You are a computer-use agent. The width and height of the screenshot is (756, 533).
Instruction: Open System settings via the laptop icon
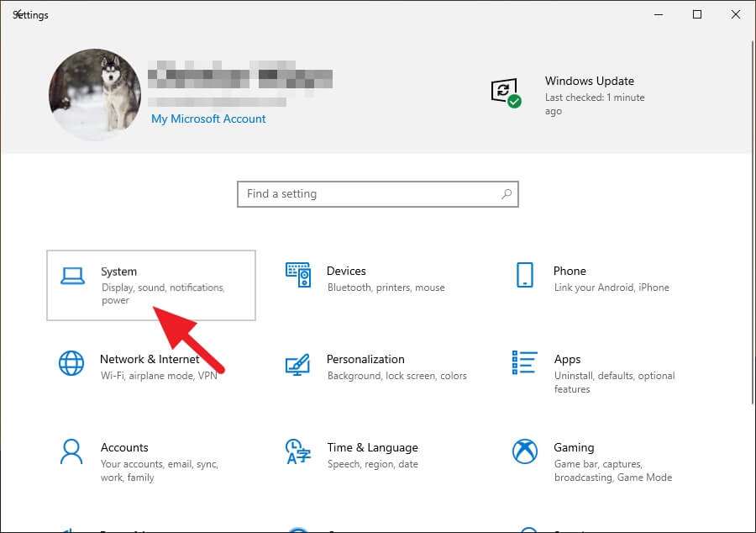[73, 276]
